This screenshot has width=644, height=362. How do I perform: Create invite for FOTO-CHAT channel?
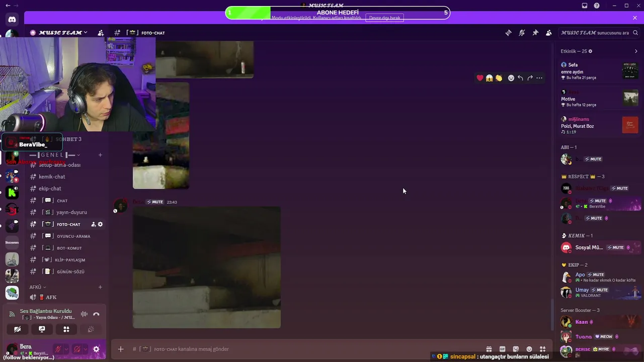(x=94, y=224)
